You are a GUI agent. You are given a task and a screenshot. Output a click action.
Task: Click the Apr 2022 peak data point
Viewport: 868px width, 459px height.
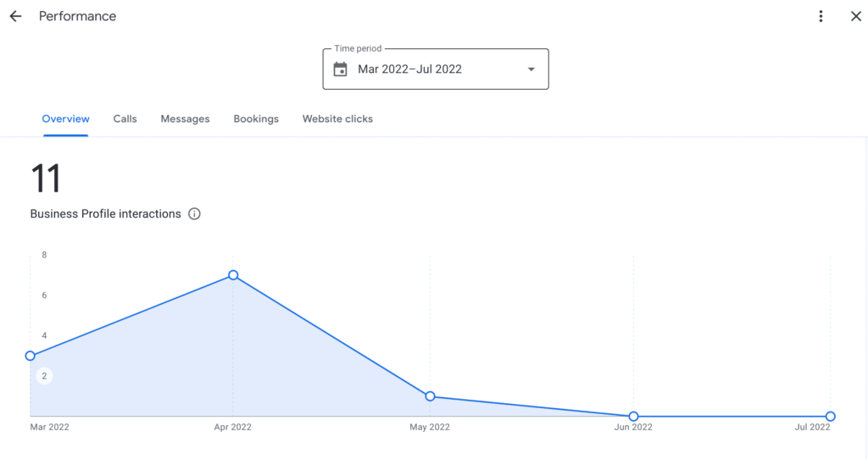tap(233, 275)
